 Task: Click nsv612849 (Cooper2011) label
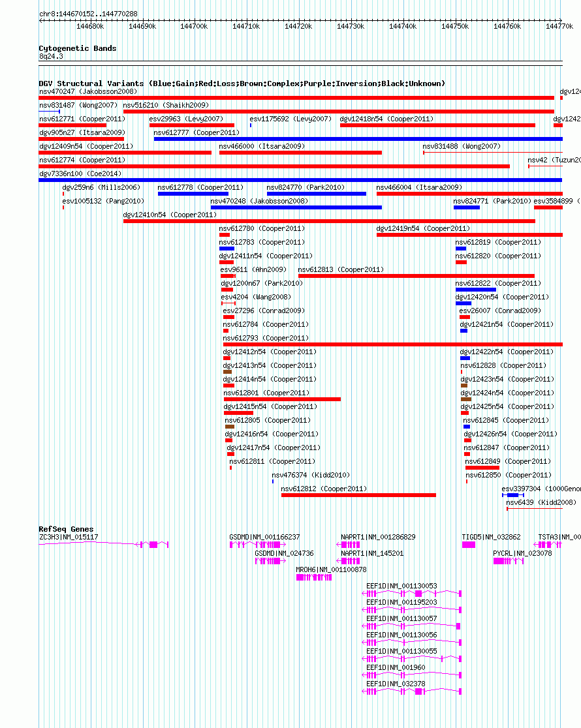pyautogui.click(x=508, y=461)
